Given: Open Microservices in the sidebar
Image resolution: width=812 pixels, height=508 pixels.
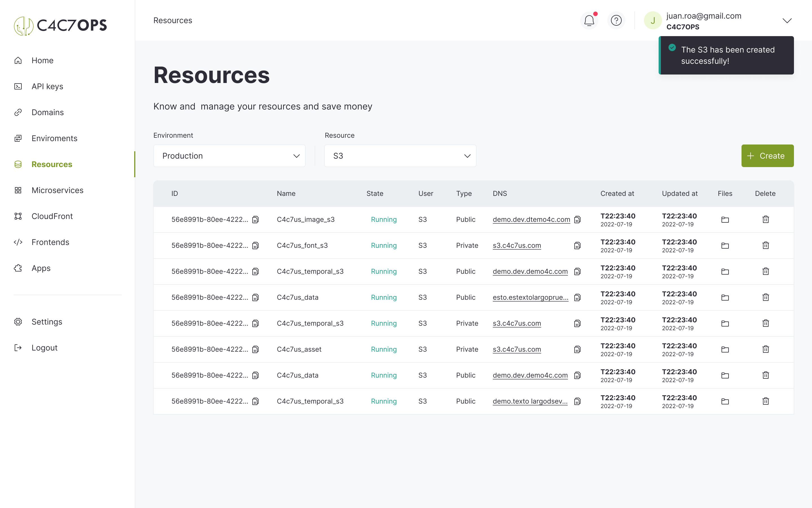Looking at the screenshot, I should pyautogui.click(x=57, y=190).
